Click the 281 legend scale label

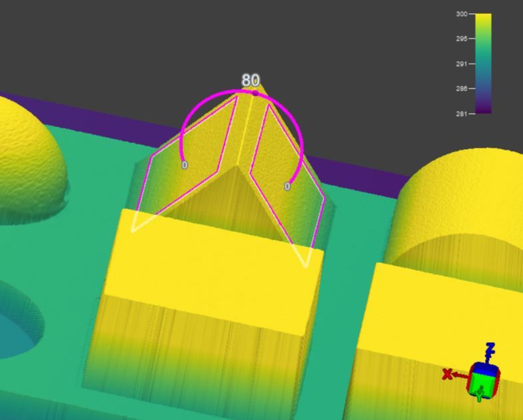click(x=462, y=114)
